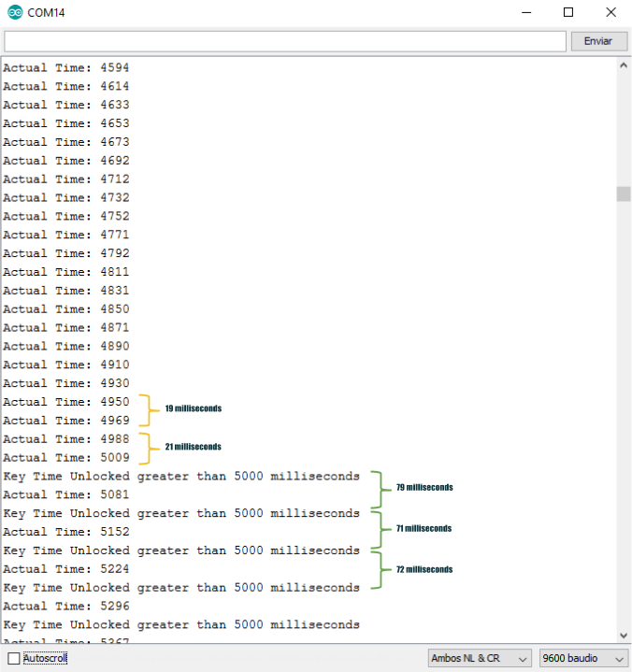Enable the Autoscroll checkbox
The image size is (632, 672).
(14, 658)
